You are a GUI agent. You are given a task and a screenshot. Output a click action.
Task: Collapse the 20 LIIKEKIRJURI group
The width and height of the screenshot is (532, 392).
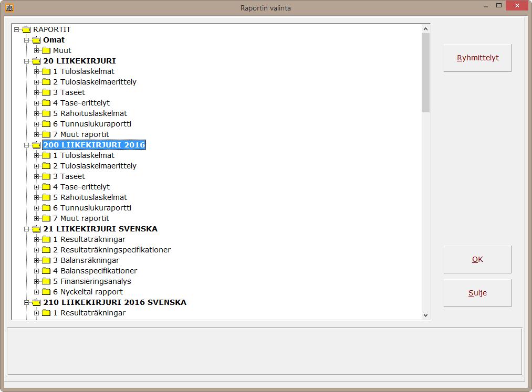tap(26, 61)
